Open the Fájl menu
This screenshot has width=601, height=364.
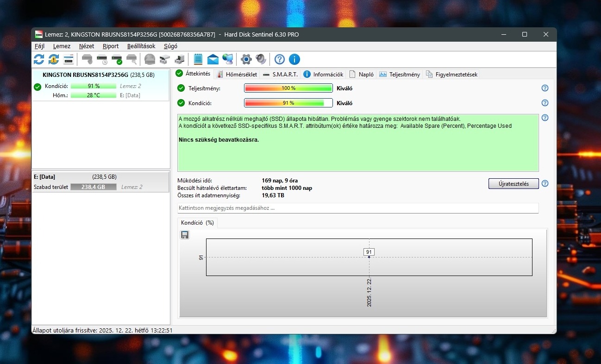[40, 46]
